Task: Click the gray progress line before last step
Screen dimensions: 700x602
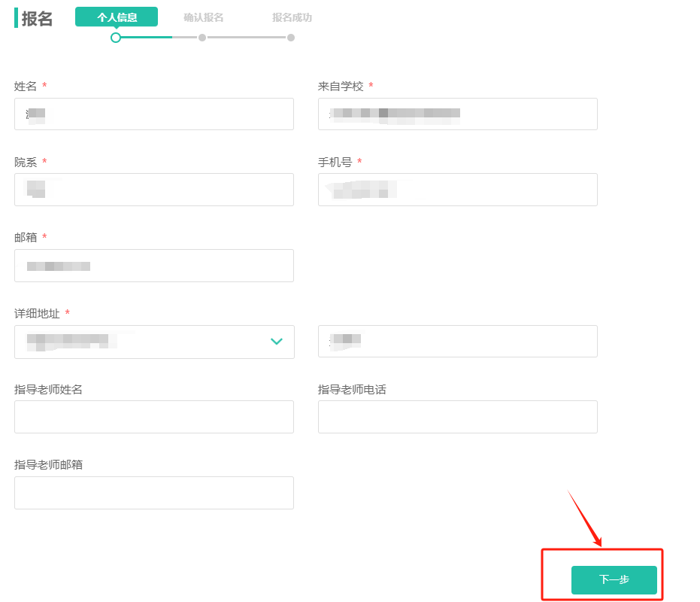Action: [247, 37]
